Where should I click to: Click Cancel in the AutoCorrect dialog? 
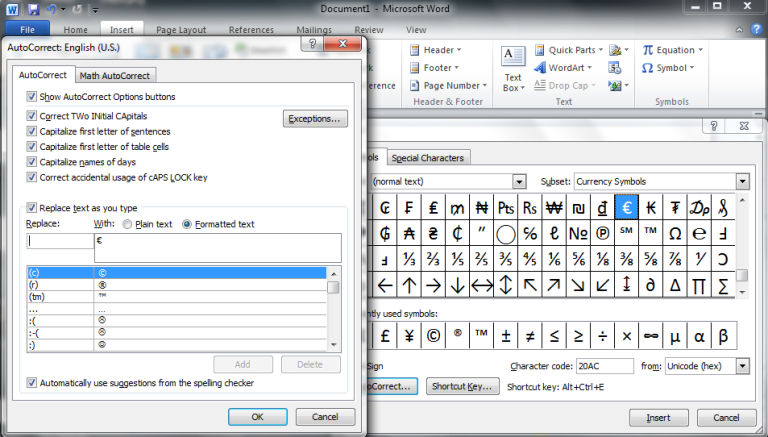[325, 416]
